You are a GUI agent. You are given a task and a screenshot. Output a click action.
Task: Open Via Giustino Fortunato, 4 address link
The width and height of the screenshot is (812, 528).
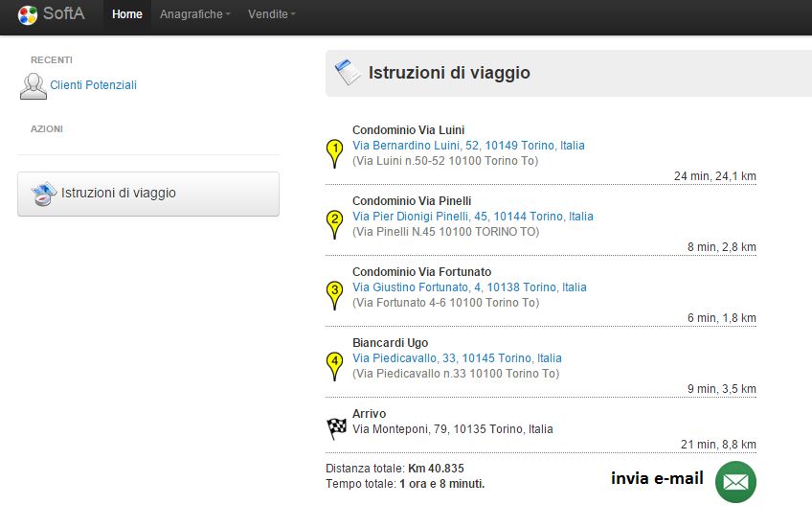click(469, 287)
